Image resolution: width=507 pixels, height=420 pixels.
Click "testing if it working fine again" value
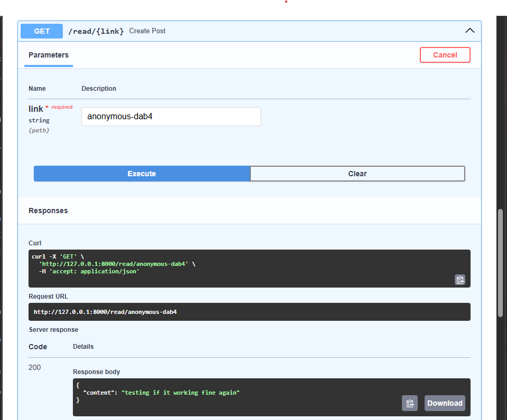coord(181,393)
